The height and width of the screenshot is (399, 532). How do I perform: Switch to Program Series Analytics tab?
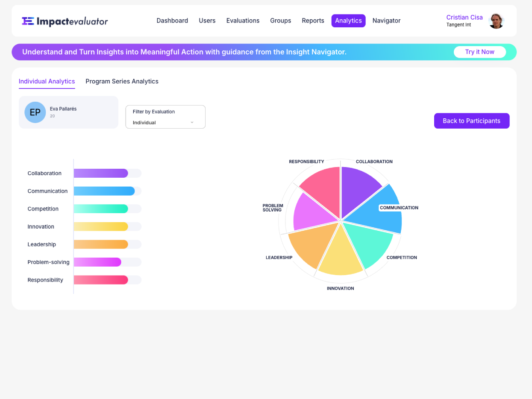tap(122, 81)
